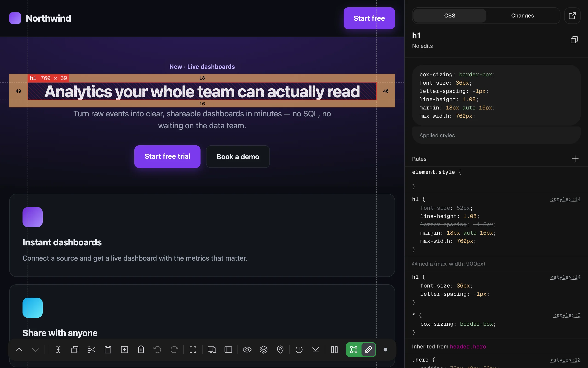Click the header.hero inherited selector
Screen dimensions: 588x368
468,347
